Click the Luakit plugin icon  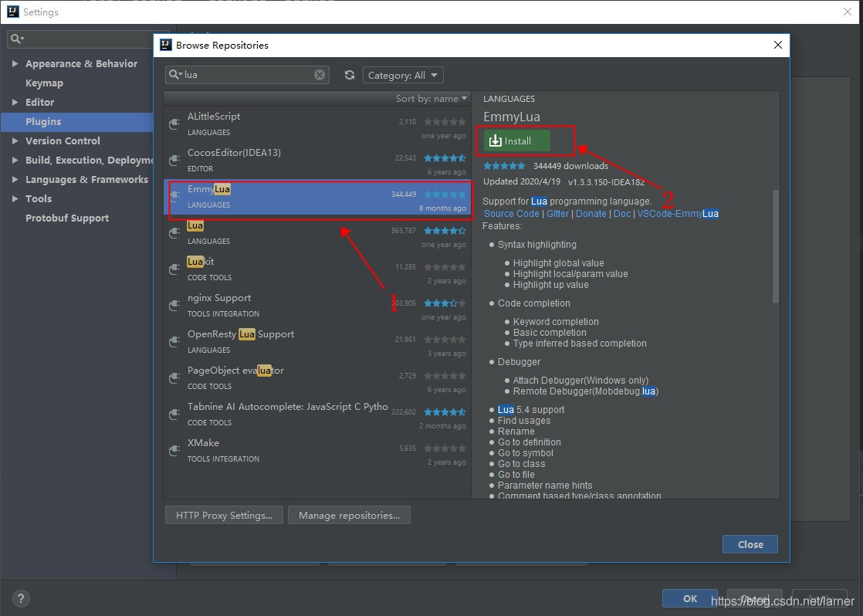174,269
